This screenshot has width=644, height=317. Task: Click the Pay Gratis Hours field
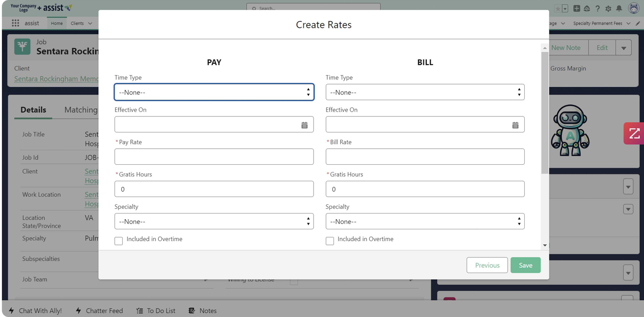point(214,189)
